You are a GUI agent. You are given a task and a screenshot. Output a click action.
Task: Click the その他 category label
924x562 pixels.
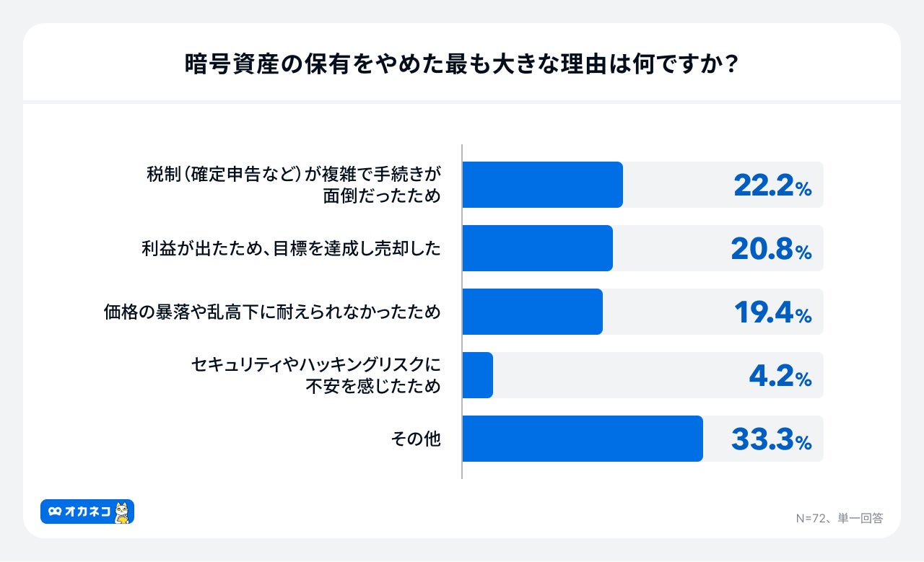[415, 439]
